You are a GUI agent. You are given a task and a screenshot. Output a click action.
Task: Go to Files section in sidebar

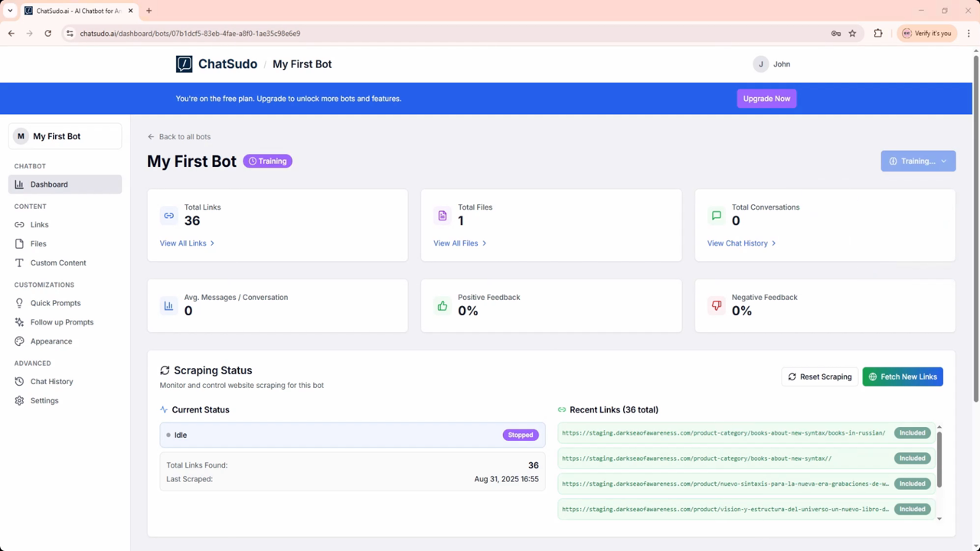[65, 244]
